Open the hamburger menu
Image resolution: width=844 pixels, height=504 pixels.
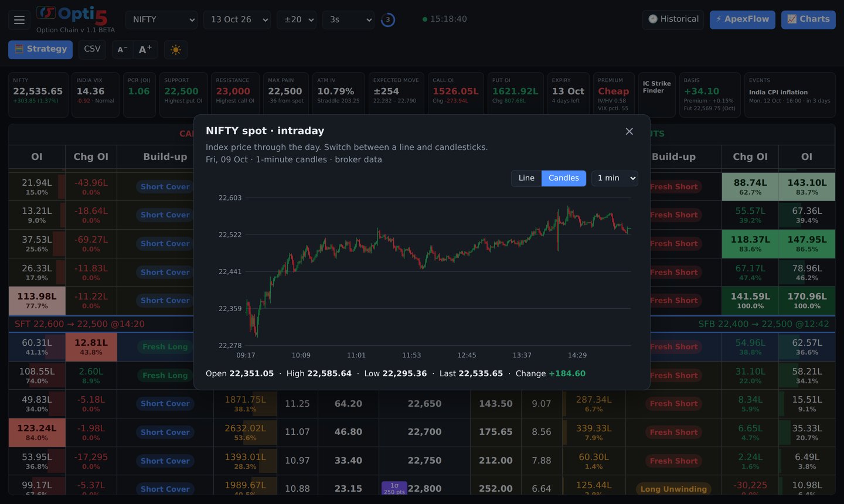(x=19, y=20)
